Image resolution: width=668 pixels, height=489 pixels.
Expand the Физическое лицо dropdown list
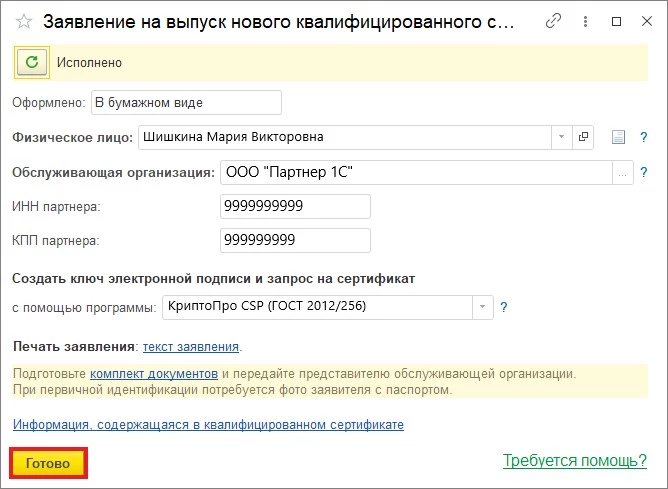562,136
